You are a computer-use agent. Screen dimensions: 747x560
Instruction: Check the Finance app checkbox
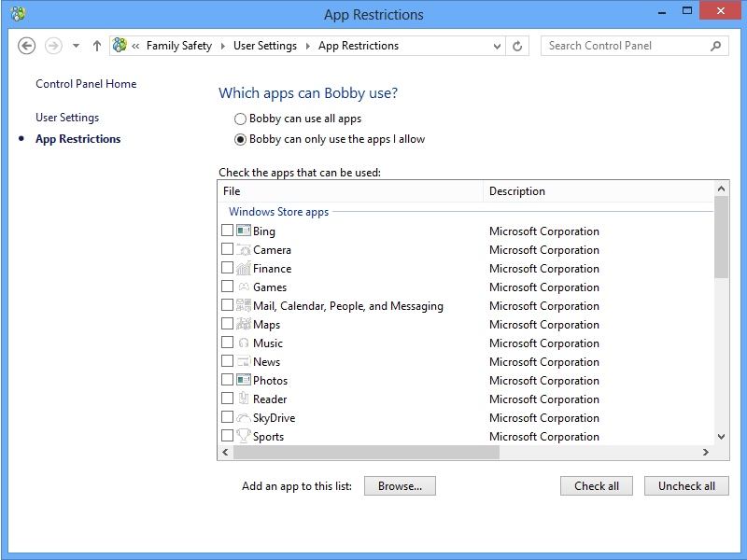pyautogui.click(x=227, y=268)
